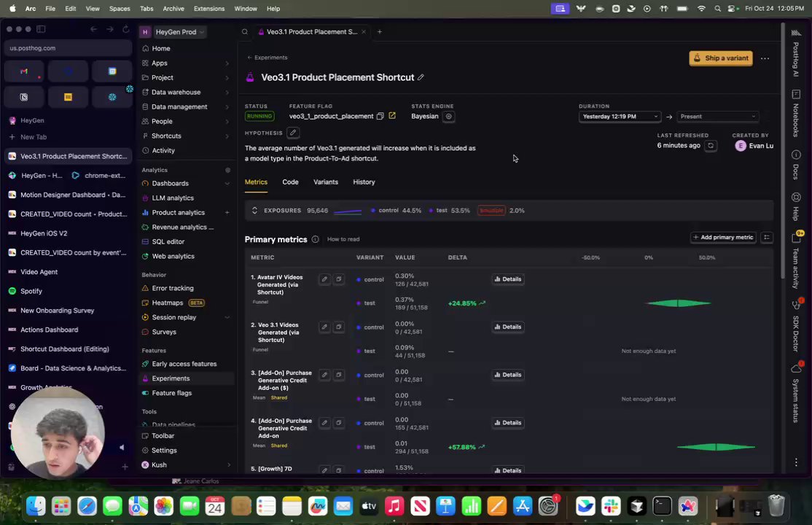Expand Kush account menu
Screen dimensions: 812x525
coord(228,465)
